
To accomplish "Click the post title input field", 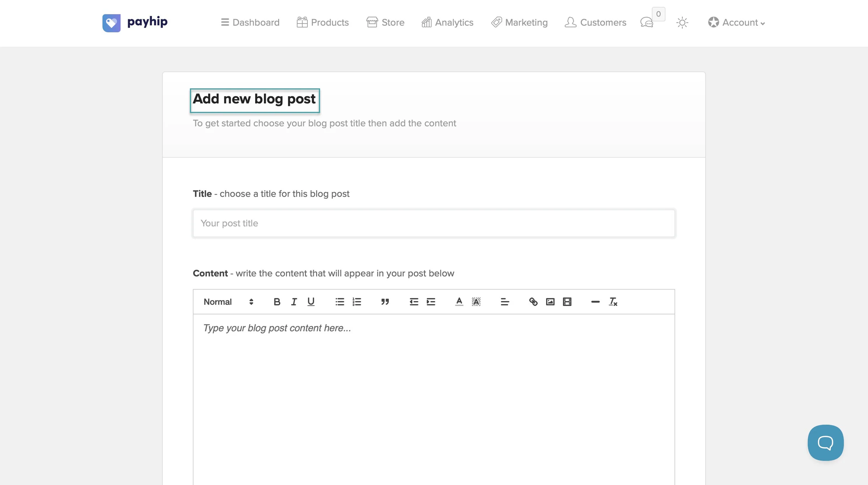I will coord(434,223).
